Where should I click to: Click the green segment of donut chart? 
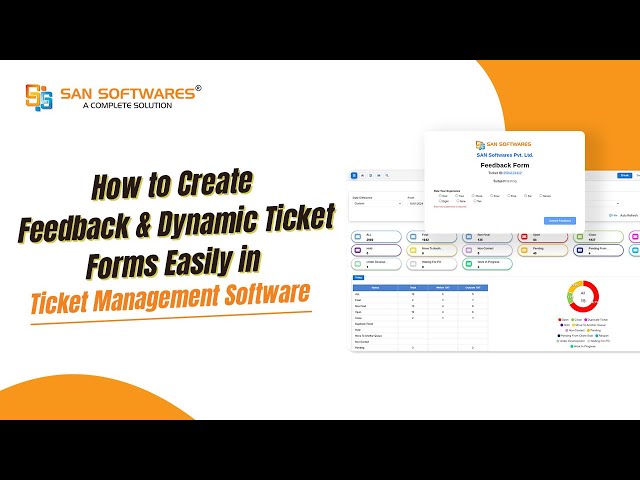coord(570,298)
